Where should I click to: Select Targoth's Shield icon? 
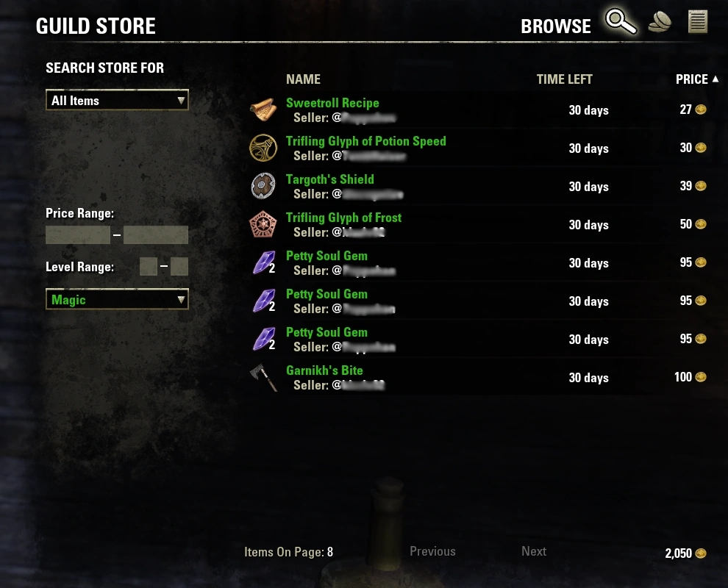tap(263, 186)
